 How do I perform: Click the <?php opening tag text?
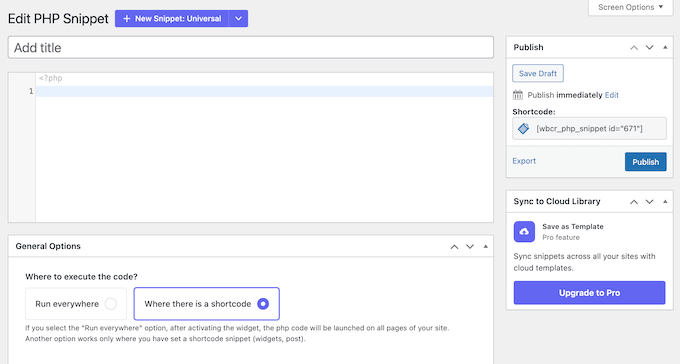[x=50, y=78]
